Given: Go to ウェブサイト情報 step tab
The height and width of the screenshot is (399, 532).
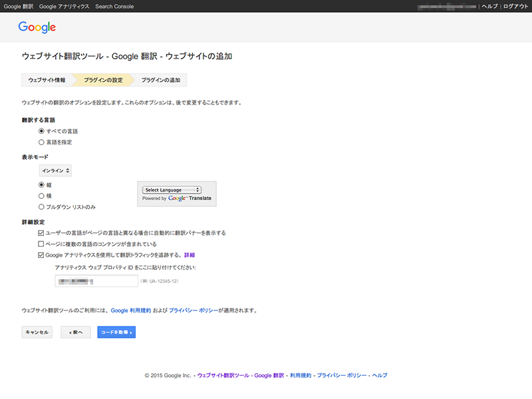Looking at the screenshot, I should [x=47, y=80].
